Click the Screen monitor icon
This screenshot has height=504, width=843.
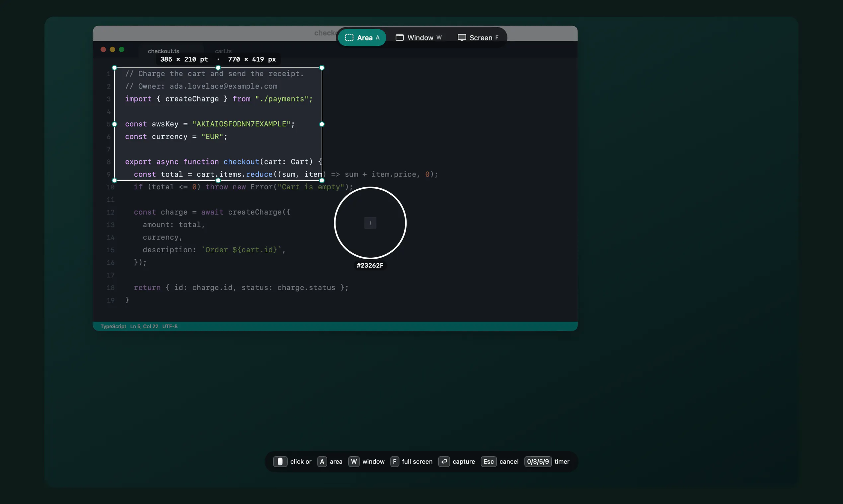(462, 38)
